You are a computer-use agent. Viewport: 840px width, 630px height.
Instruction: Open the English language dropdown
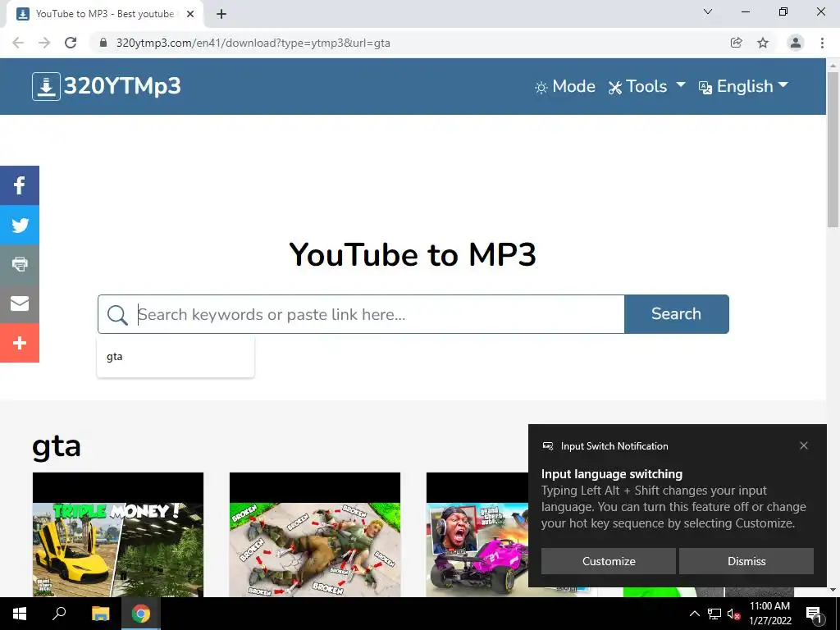(x=743, y=87)
